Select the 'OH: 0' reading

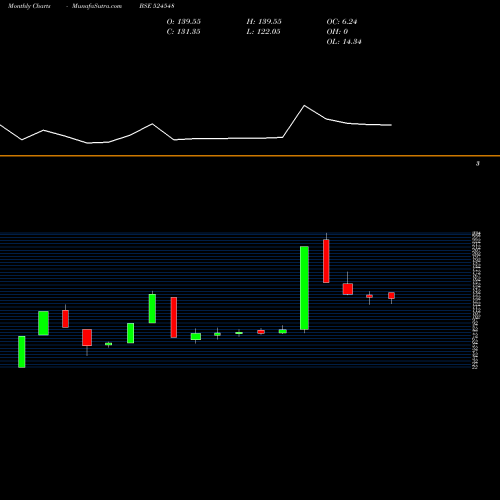coord(337,32)
